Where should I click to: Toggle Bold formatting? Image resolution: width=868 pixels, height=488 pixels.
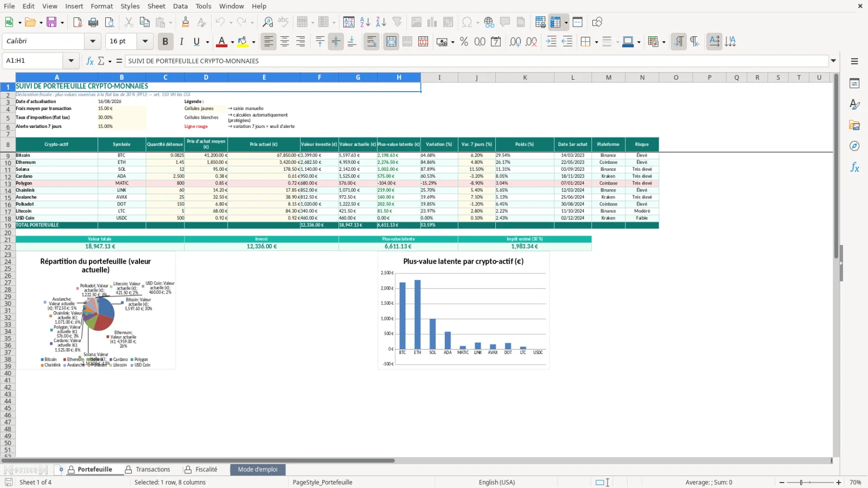pos(165,42)
